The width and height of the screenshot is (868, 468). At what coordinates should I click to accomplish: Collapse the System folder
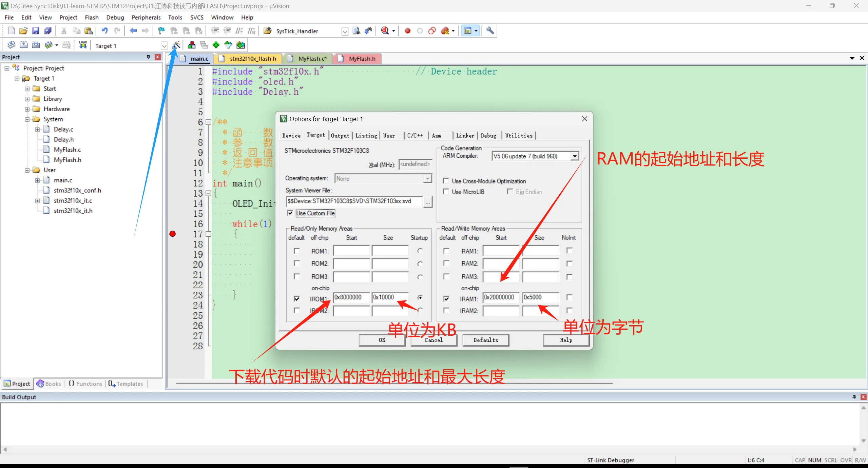coord(27,119)
